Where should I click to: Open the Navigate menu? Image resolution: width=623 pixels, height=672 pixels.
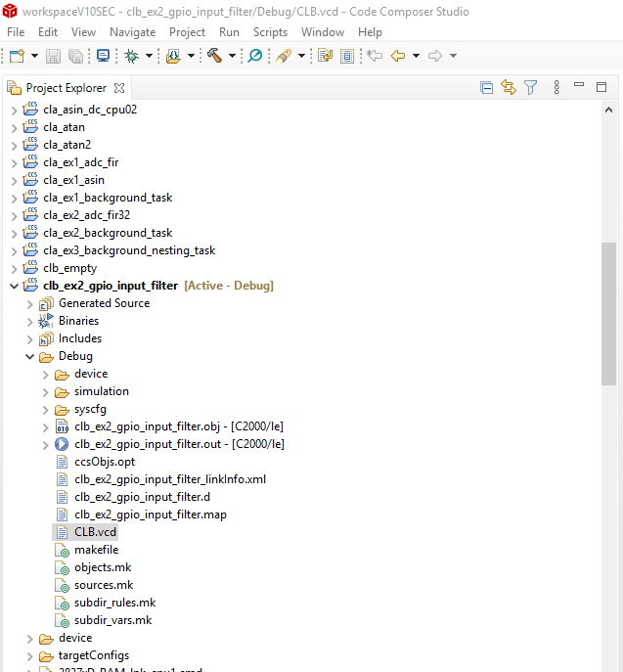(x=132, y=32)
